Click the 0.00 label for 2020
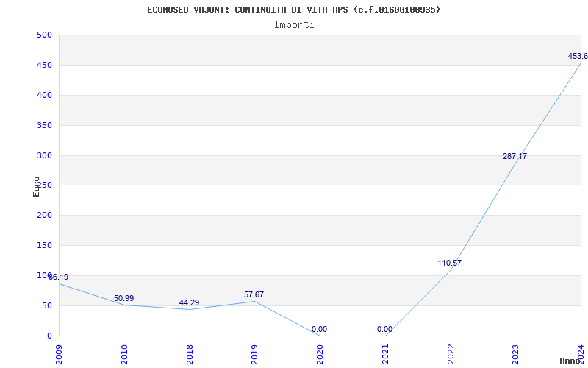This screenshot has height=368, width=588. [x=319, y=329]
